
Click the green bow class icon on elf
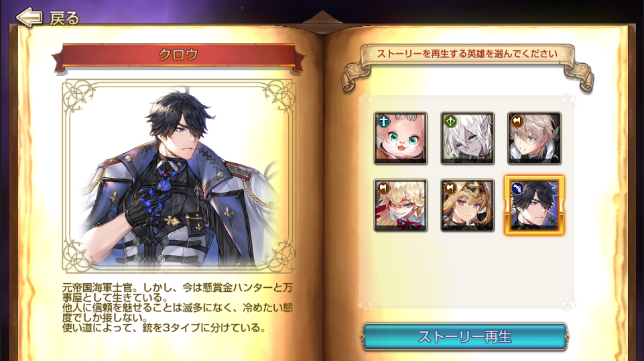(x=450, y=121)
